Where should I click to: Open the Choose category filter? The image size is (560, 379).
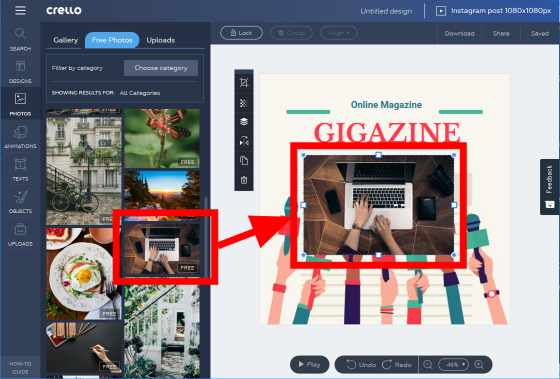161,68
